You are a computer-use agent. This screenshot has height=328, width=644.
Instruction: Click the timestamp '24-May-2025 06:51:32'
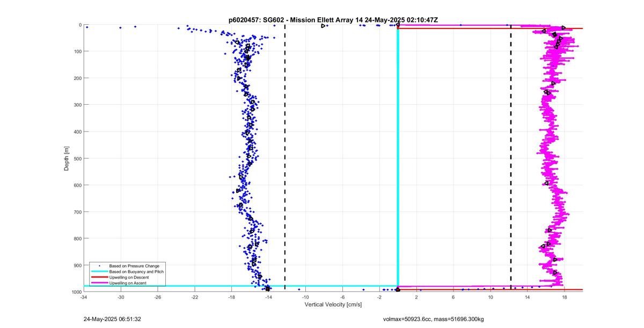coord(112,319)
